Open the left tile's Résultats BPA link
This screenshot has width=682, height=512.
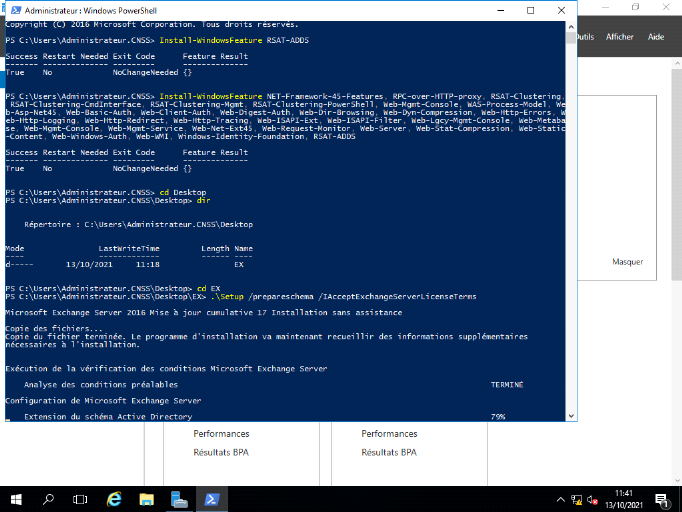pyautogui.click(x=221, y=452)
